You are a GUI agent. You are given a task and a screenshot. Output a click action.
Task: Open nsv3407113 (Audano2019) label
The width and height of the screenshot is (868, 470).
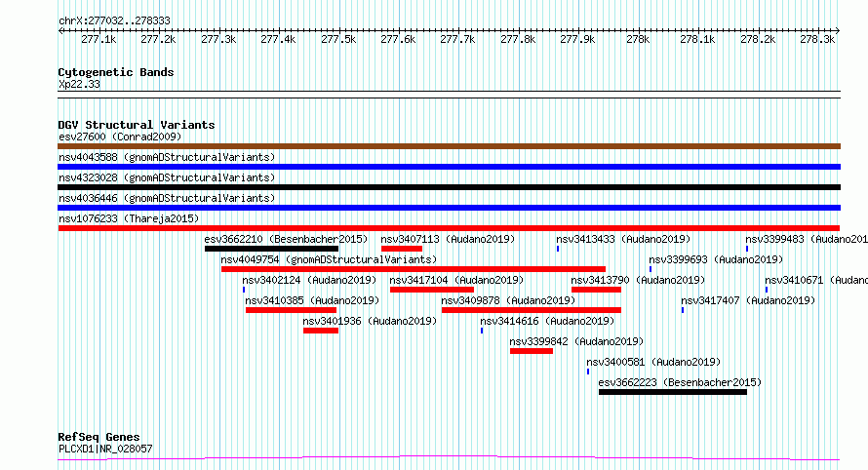448,239
